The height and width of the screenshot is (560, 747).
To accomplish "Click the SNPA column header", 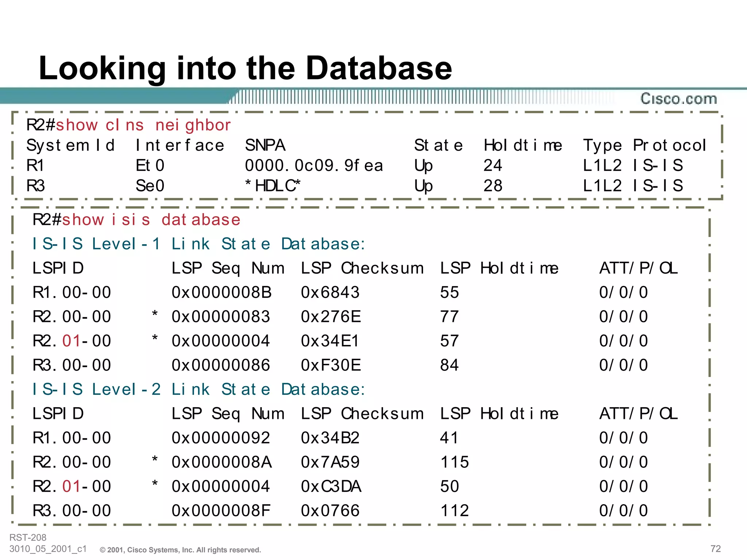I will point(265,145).
